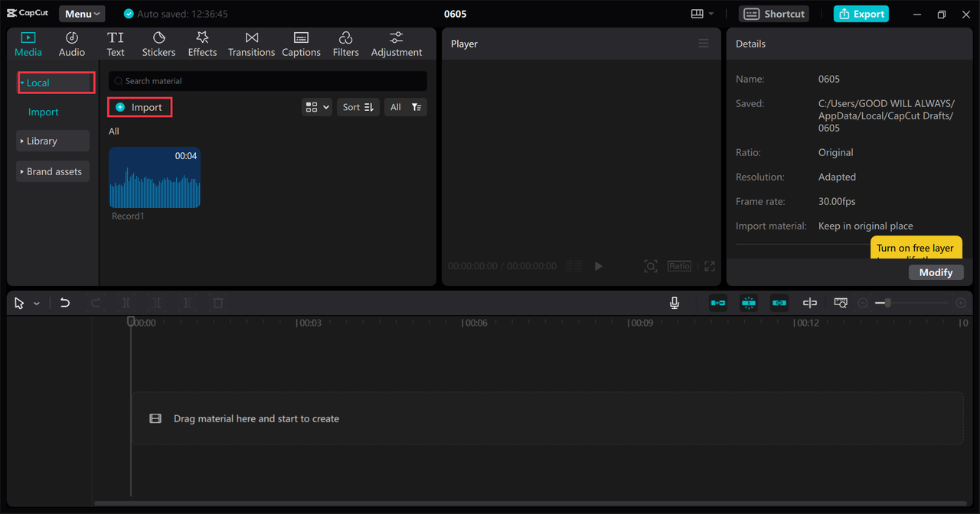Viewport: 980px width, 514px height.
Task: Click the compare grid icon in Player
Action: 573,266
